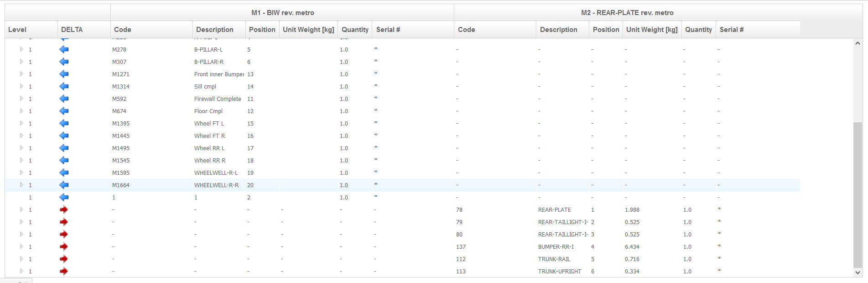Screen dimensions: 868x283
Task: Click the serial asterisk in M278 row
Action: pyautogui.click(x=376, y=49)
